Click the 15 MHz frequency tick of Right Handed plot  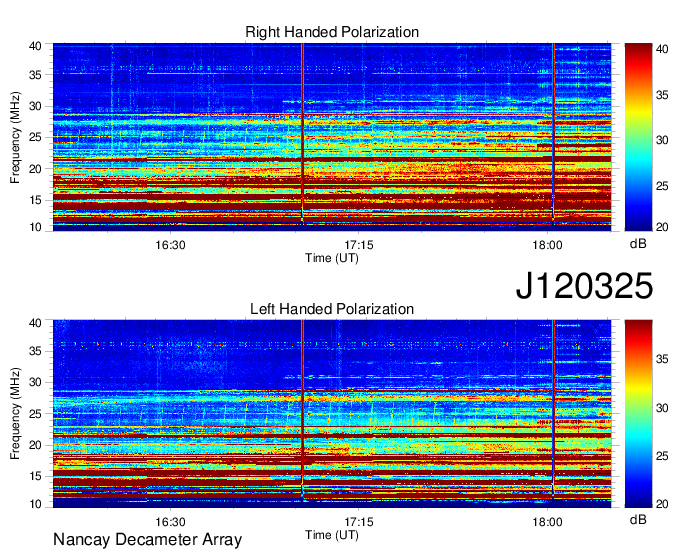click(35, 200)
